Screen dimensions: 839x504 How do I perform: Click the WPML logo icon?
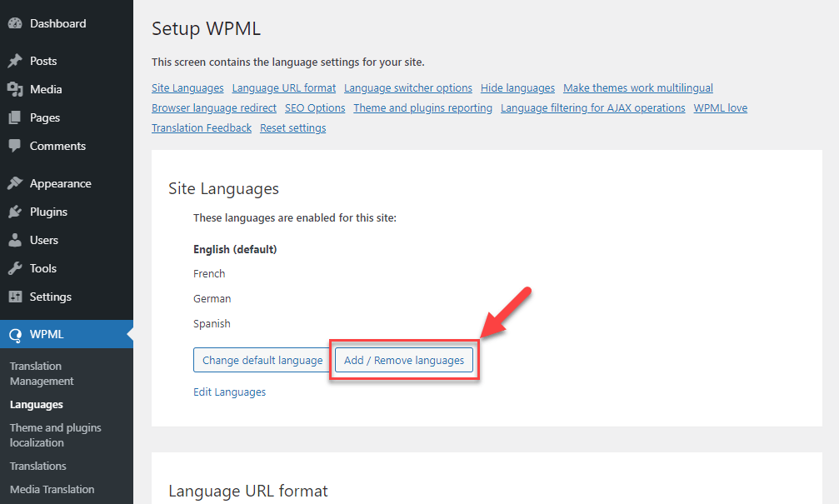tap(15, 335)
